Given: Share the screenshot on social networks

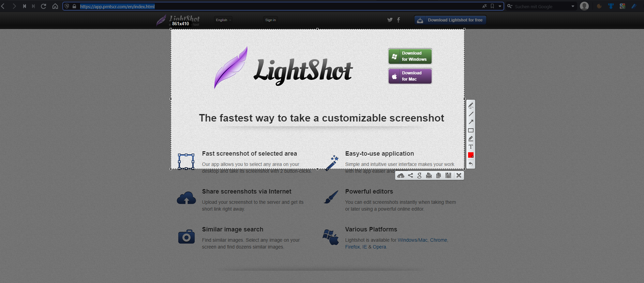Looking at the screenshot, I should point(410,175).
